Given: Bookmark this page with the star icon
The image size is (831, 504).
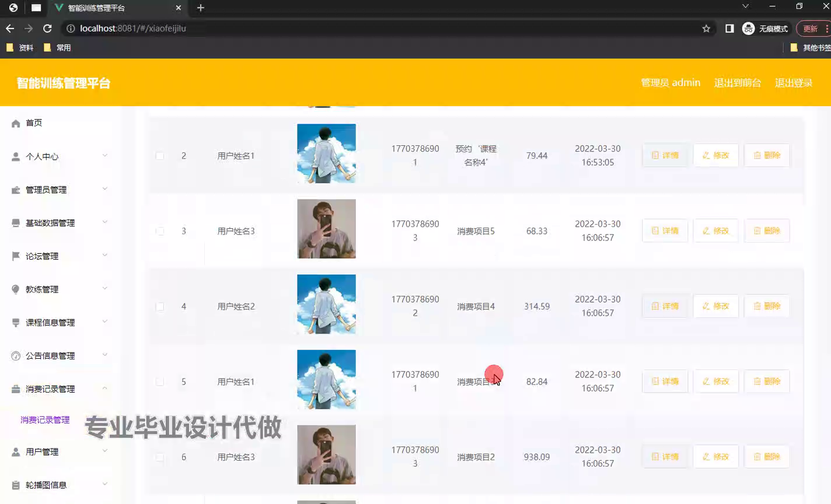Looking at the screenshot, I should click(706, 28).
